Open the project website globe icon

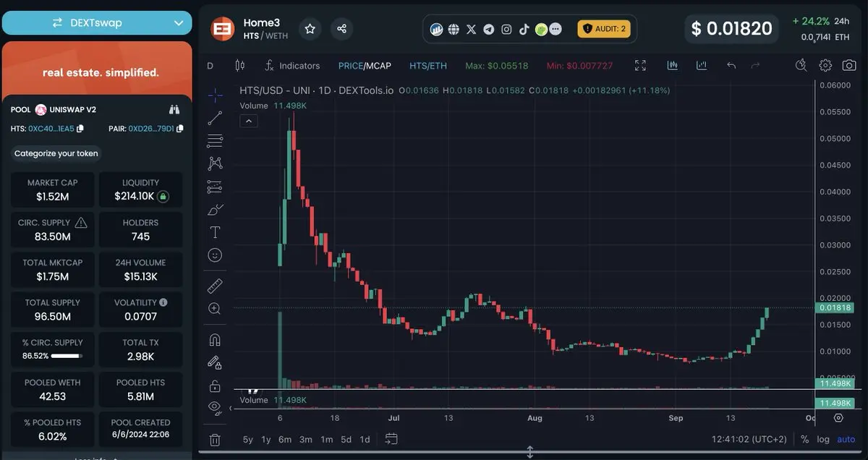(x=454, y=30)
